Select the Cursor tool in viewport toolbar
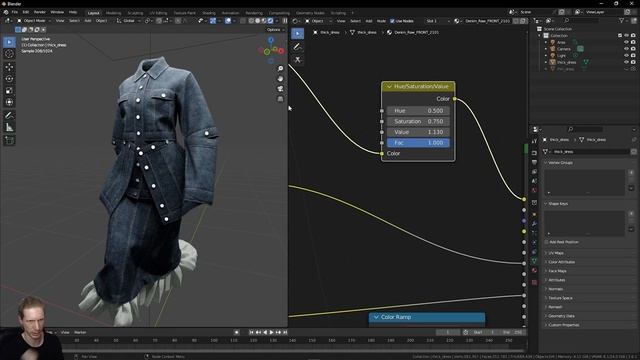This screenshot has height=360, width=640. tap(9, 54)
